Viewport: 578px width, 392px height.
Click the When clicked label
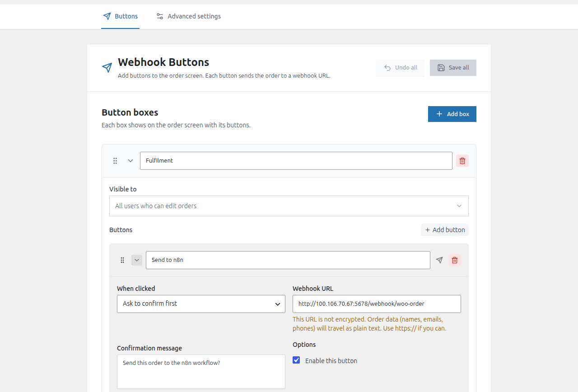pyautogui.click(x=136, y=289)
